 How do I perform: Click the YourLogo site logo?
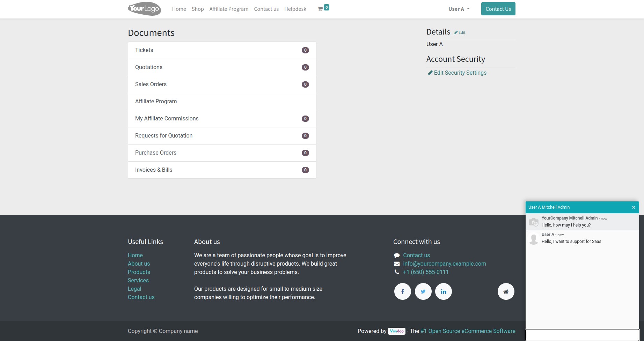[x=144, y=9]
